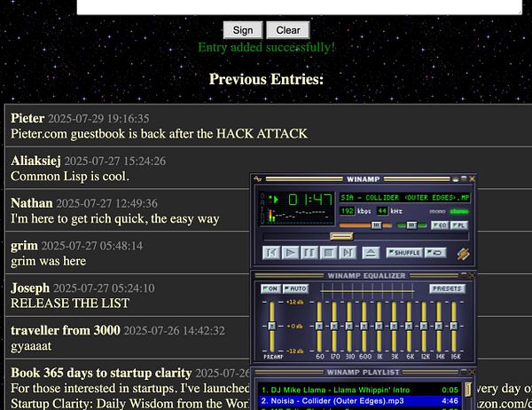Pause the track in Winamp

point(309,253)
